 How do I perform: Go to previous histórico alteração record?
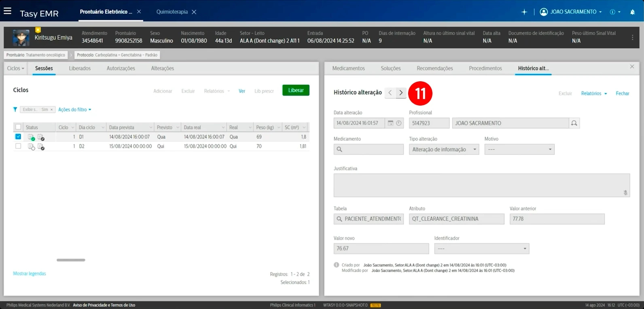pos(390,93)
